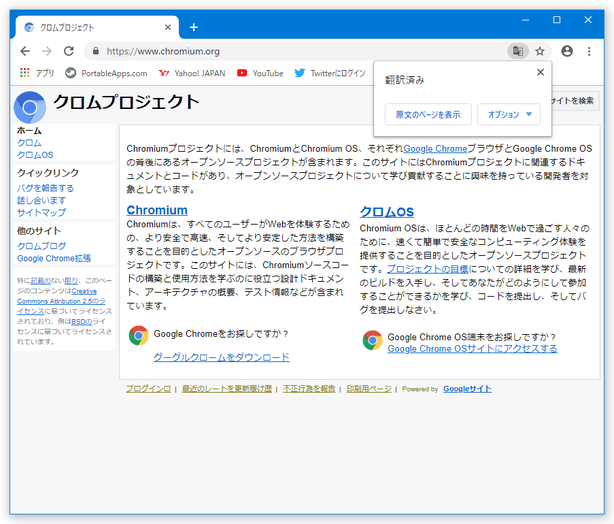Open 話し合います link

pos(41,201)
